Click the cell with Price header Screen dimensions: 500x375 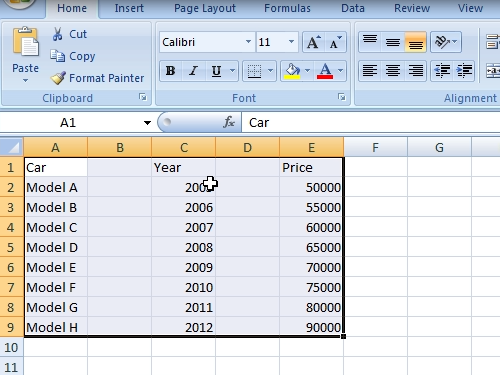click(311, 167)
